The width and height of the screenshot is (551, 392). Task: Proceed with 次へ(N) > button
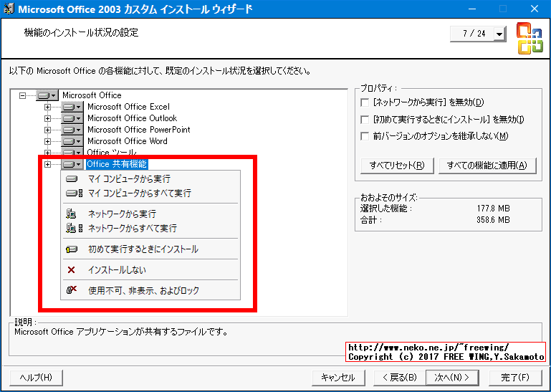pos(452,378)
